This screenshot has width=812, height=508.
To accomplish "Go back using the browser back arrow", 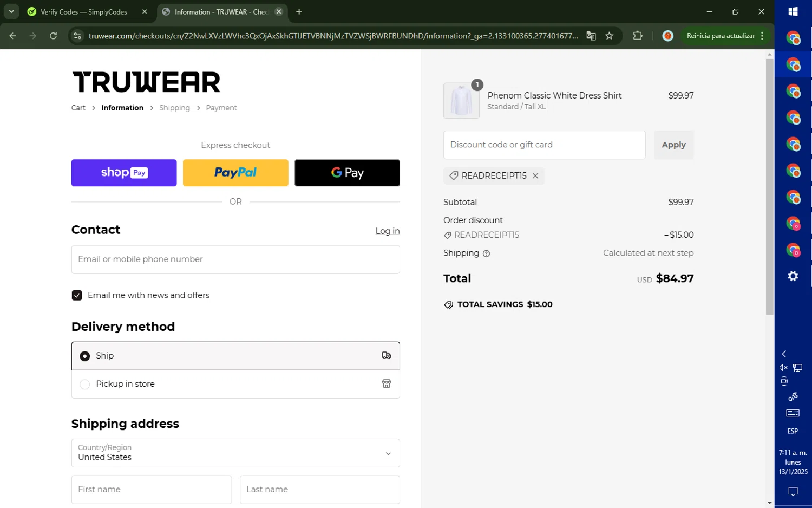I will pyautogui.click(x=12, y=36).
